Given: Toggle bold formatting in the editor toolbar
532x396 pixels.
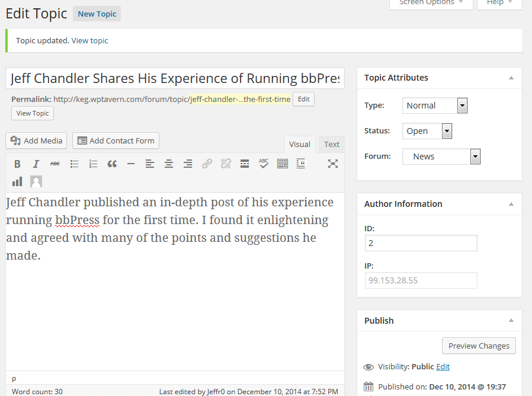Looking at the screenshot, I should [x=17, y=164].
